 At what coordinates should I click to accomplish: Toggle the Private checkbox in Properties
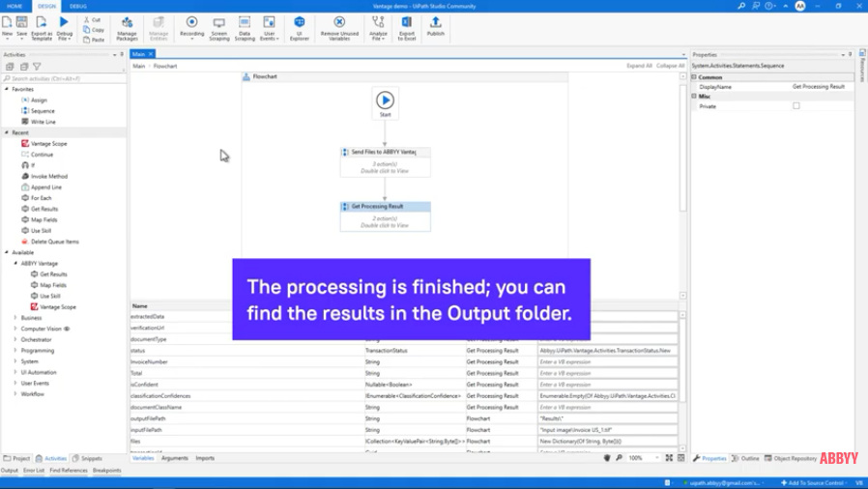tap(796, 105)
